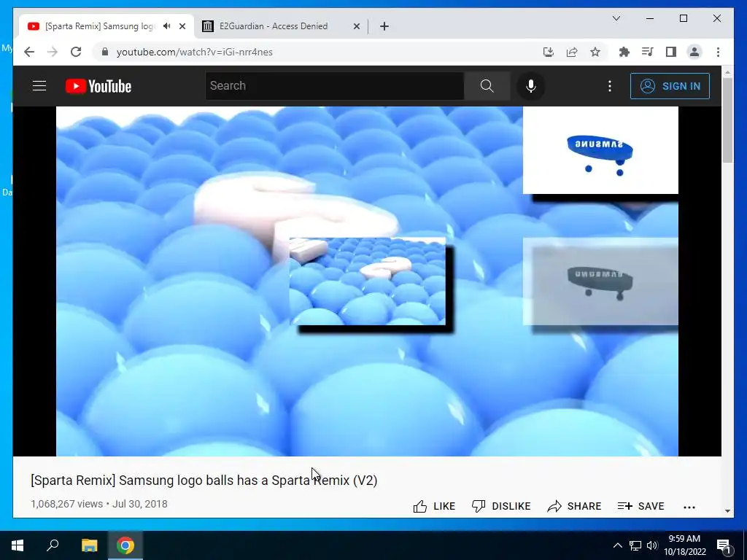The image size is (747, 560).
Task: Toggle the Chrome side panel icon
Action: coord(671,52)
